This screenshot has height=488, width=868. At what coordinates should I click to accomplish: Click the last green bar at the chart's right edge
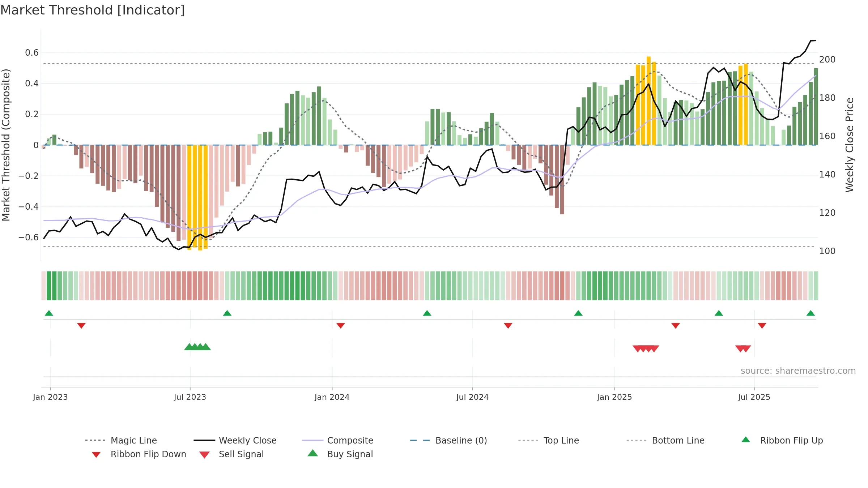(x=816, y=107)
